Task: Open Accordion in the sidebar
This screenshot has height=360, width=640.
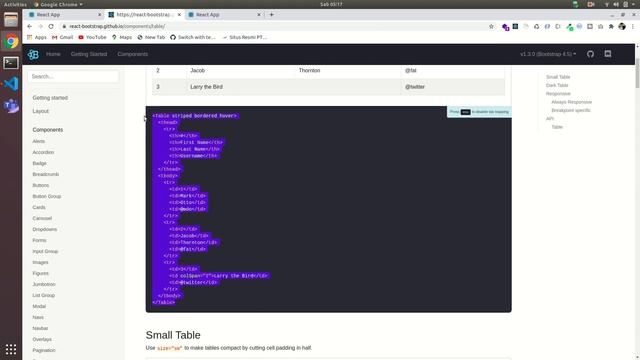Action: pos(43,152)
